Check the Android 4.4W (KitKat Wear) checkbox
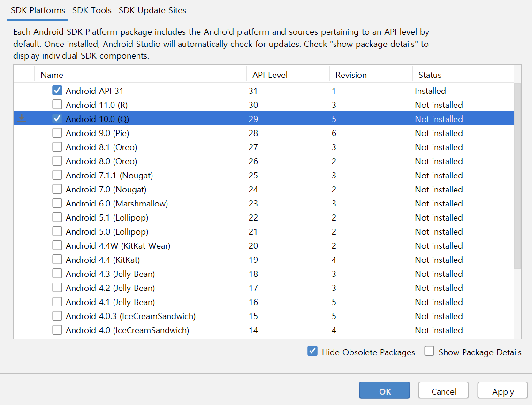 tap(57, 245)
